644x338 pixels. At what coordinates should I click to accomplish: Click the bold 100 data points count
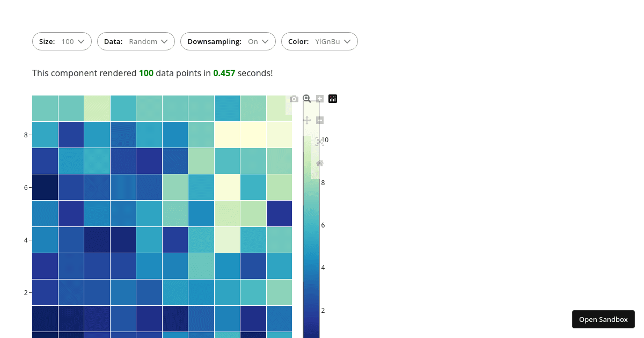coord(146,73)
